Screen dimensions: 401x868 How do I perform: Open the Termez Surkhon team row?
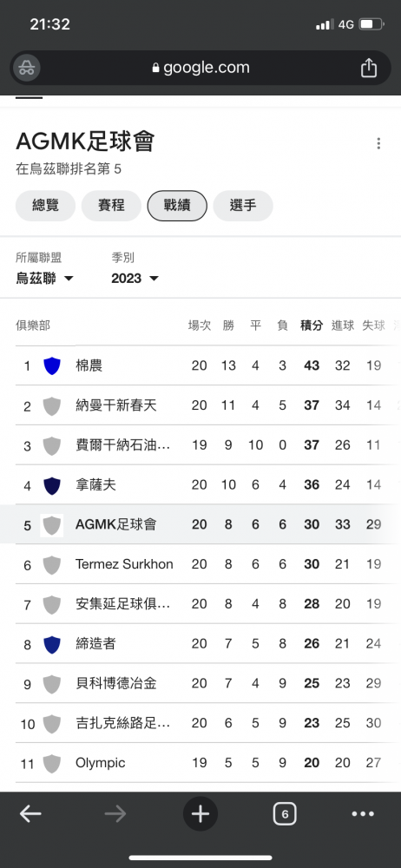coord(200,564)
